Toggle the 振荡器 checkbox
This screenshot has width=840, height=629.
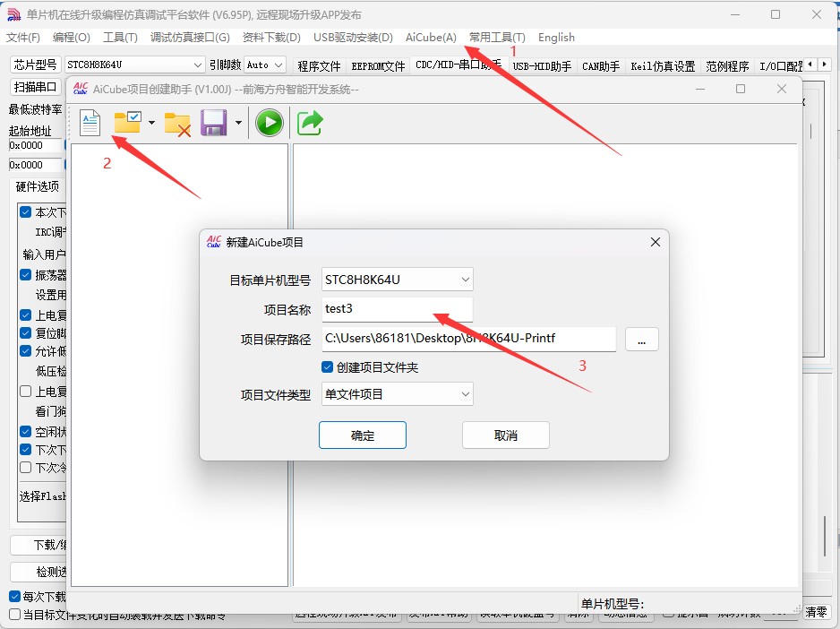pos(25,274)
